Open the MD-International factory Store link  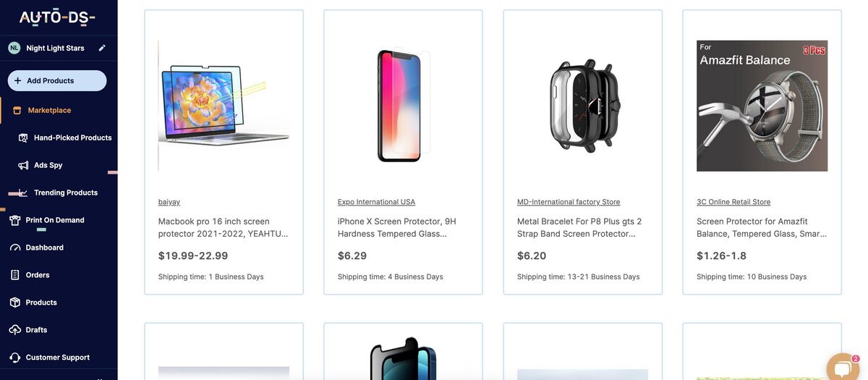[x=569, y=202]
